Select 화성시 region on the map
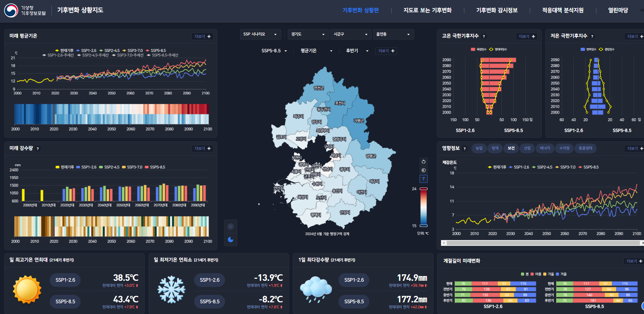The image size is (644, 314). tap(302, 197)
